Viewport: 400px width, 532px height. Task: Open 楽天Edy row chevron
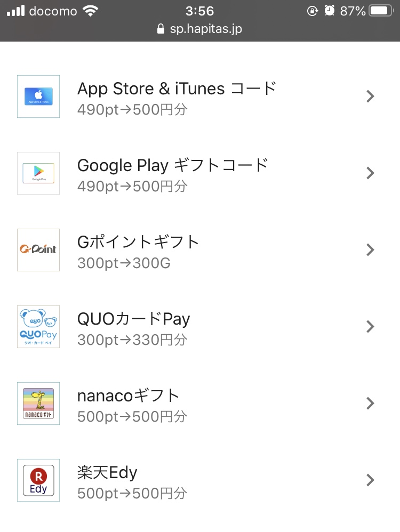tap(371, 480)
